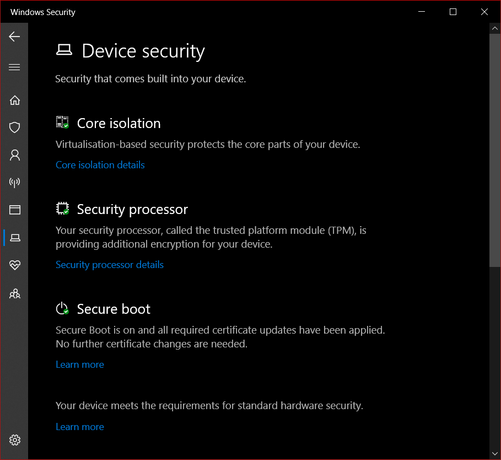
Task: Open Firewall & network protection icon
Action: click(15, 182)
